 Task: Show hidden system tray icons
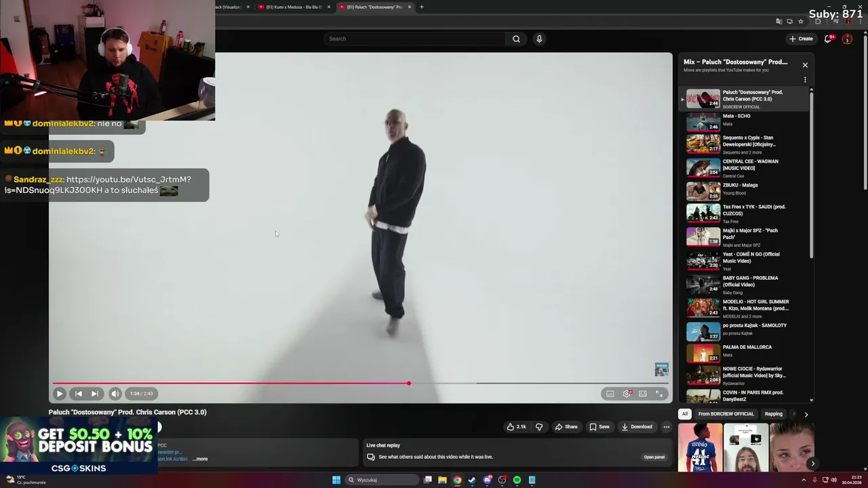tap(804, 480)
